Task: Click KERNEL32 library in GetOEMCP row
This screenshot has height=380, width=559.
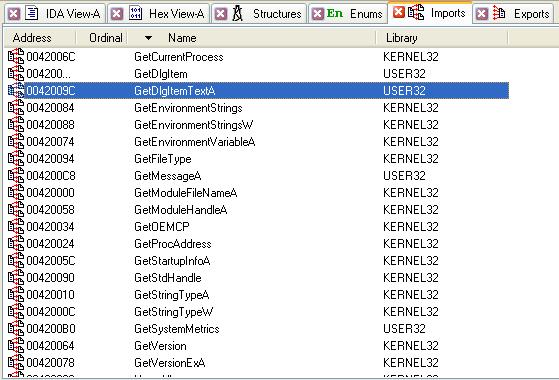Action: (411, 227)
